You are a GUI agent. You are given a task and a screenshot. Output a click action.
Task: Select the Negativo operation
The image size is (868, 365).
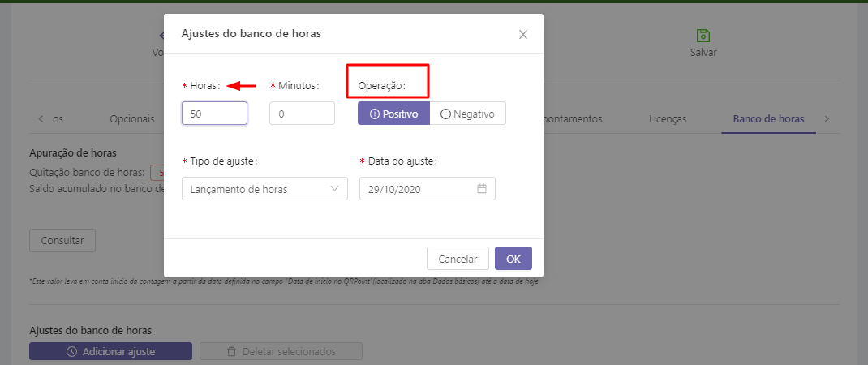coord(467,114)
